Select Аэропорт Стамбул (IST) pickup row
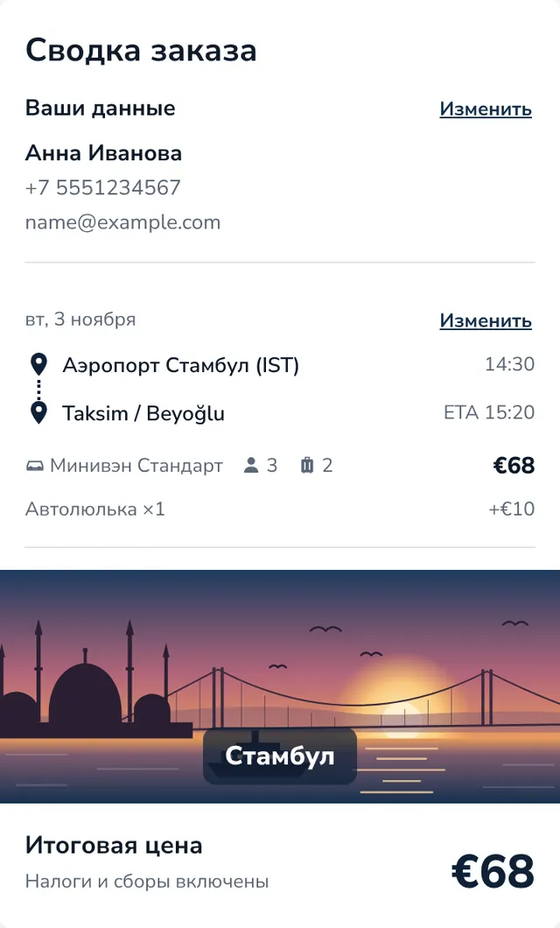The width and height of the screenshot is (560, 928). pyautogui.click(x=280, y=364)
